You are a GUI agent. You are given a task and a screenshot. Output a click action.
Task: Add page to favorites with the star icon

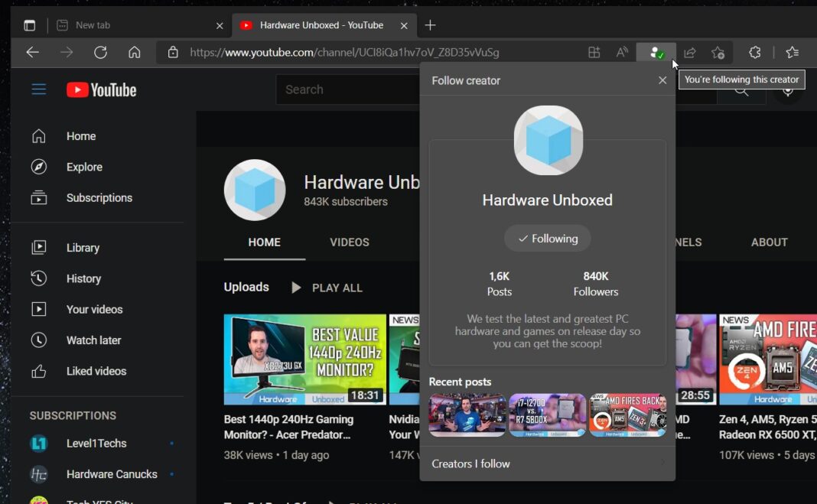tap(718, 52)
